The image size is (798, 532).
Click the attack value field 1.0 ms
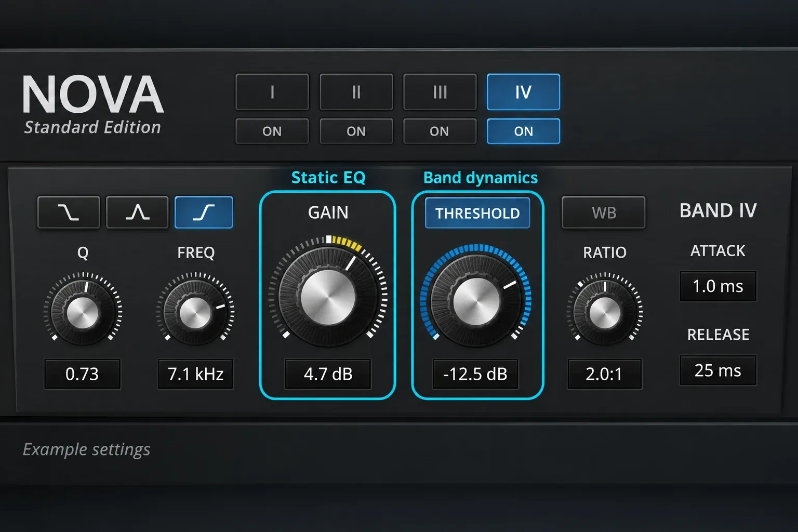[718, 286]
